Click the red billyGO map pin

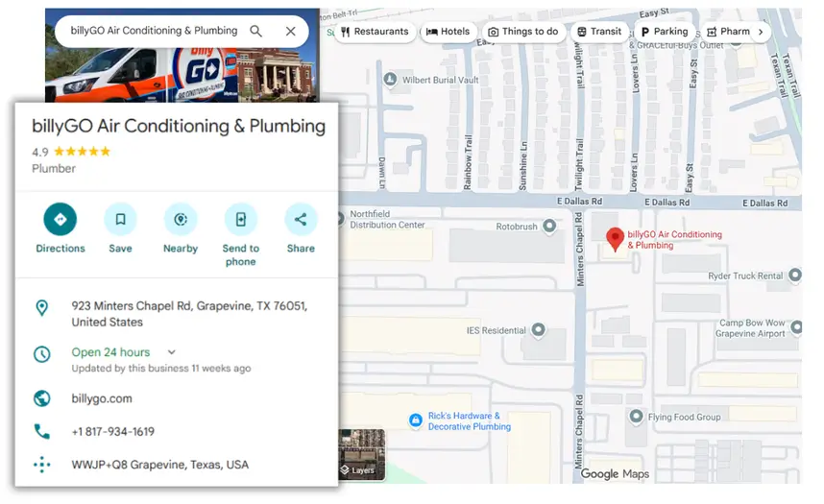615,239
